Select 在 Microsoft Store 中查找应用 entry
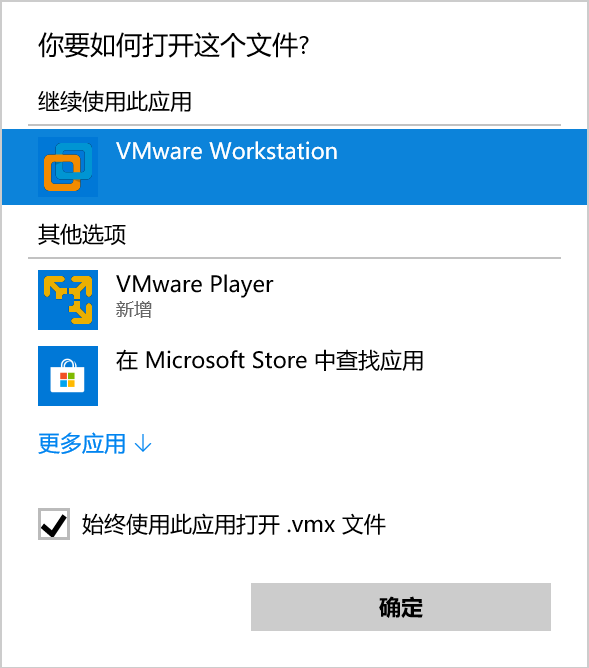589x668 pixels. (270, 360)
